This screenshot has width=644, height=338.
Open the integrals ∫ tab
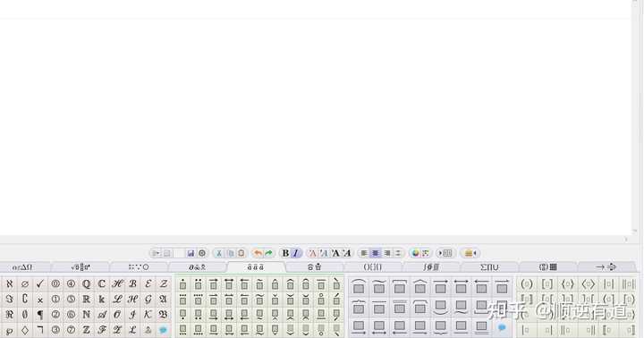431,267
